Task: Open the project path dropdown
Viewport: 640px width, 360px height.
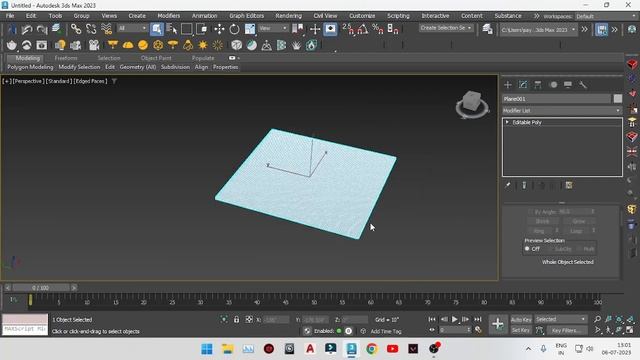Action: coord(539,29)
